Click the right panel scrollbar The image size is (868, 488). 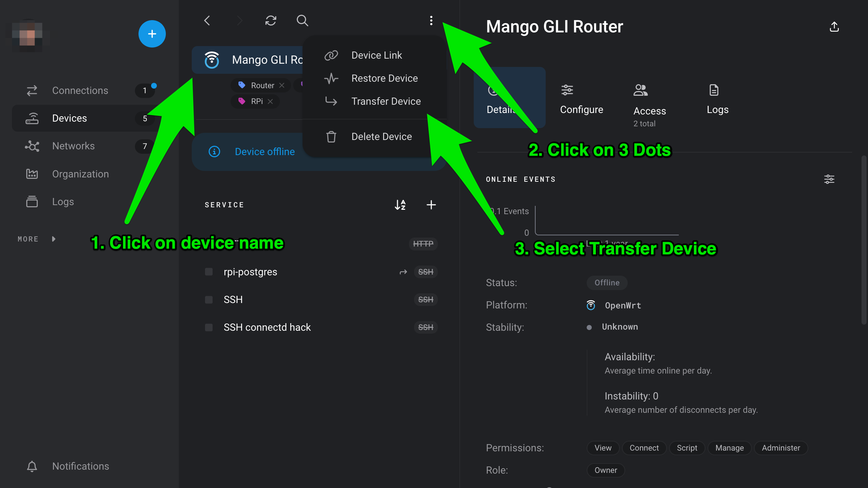[864, 240]
